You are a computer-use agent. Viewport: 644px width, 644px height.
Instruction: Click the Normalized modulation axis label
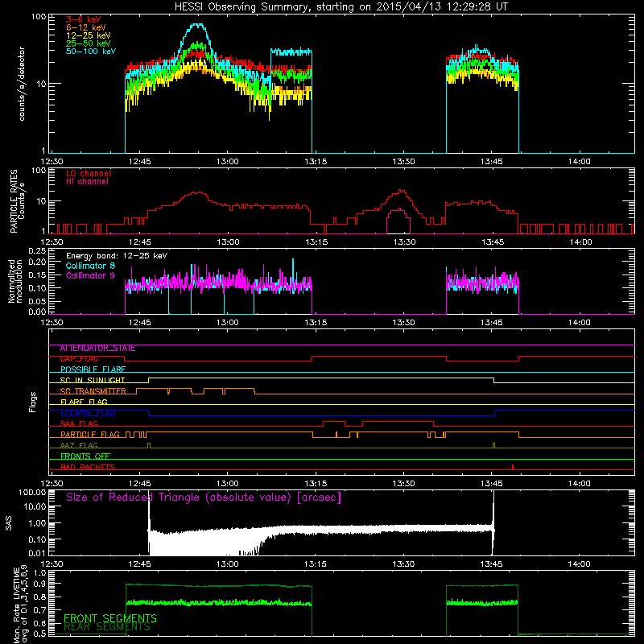[x=15, y=281]
